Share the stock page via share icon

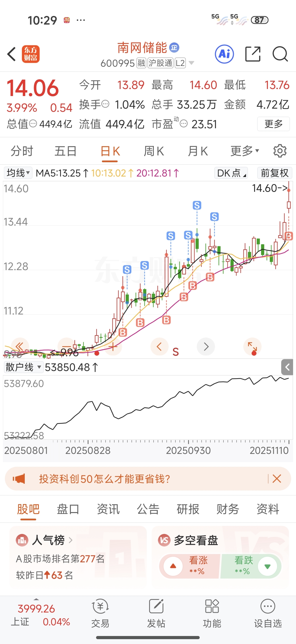point(253,54)
